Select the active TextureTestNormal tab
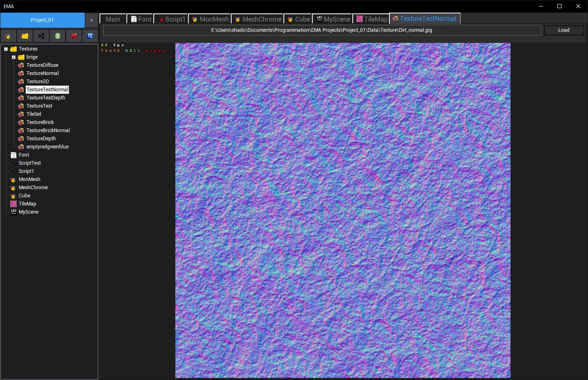Screen dimensions: 588x380 coord(425,18)
